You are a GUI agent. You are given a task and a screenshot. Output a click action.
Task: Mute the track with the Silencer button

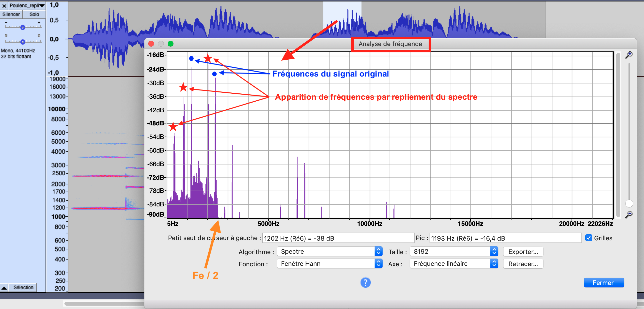point(11,14)
